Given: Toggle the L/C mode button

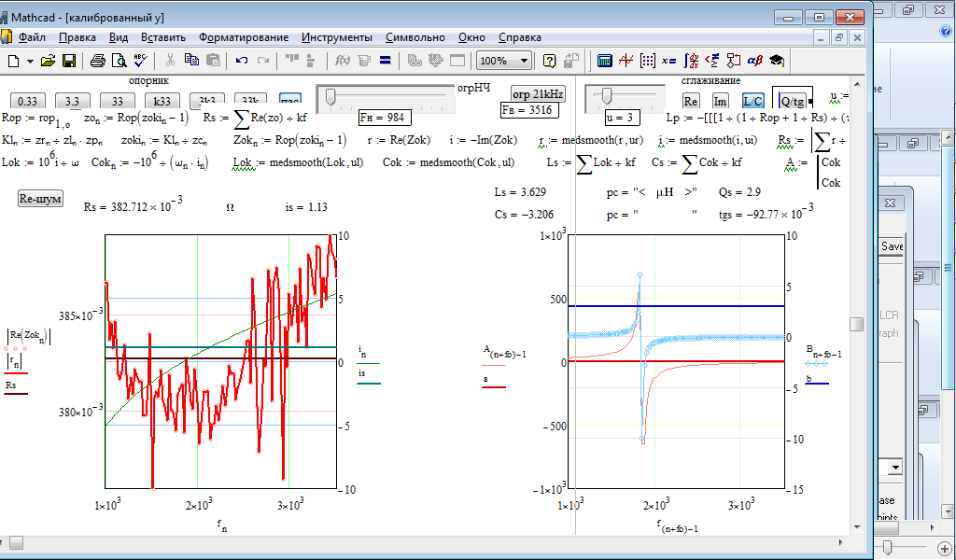Looking at the screenshot, I should (752, 101).
